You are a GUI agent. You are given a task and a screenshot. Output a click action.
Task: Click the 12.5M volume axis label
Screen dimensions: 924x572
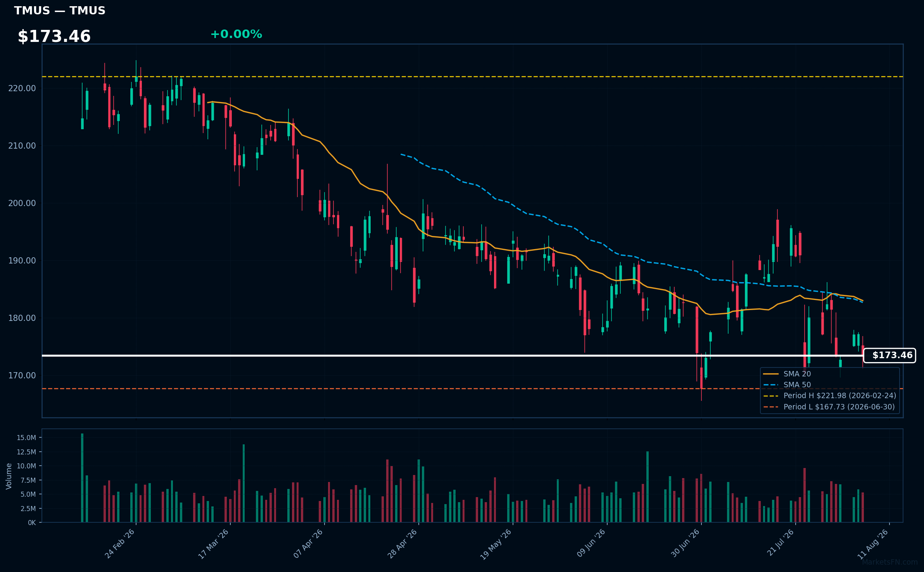click(x=26, y=452)
